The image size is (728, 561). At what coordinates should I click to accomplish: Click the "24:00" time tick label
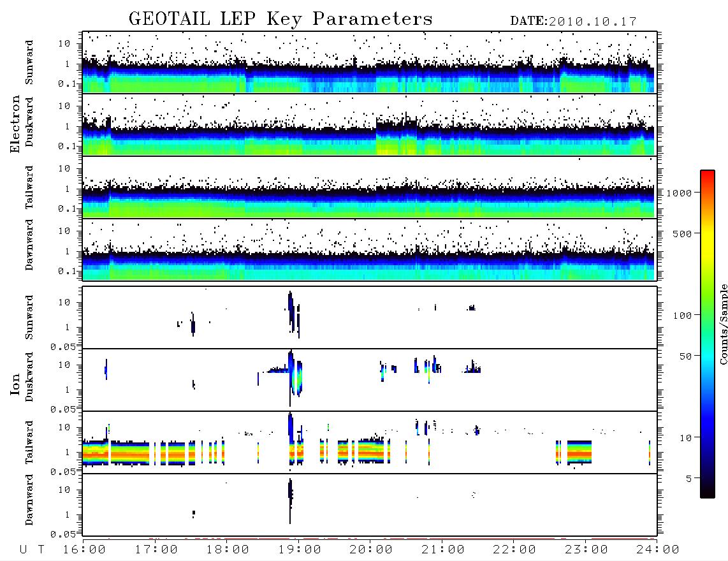(x=657, y=550)
